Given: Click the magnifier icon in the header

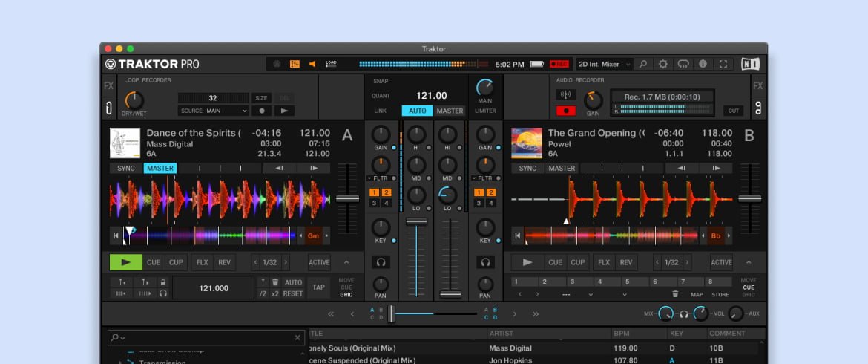Looking at the screenshot, I should tap(643, 65).
